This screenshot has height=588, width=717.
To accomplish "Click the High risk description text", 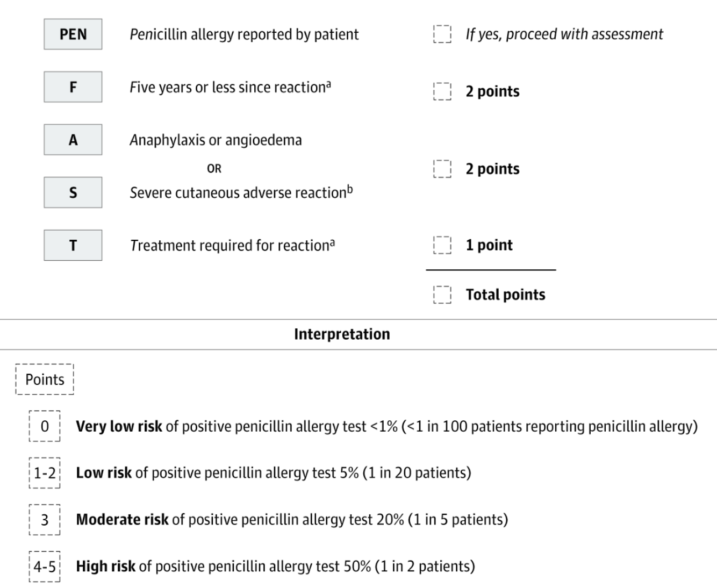I will [275, 567].
